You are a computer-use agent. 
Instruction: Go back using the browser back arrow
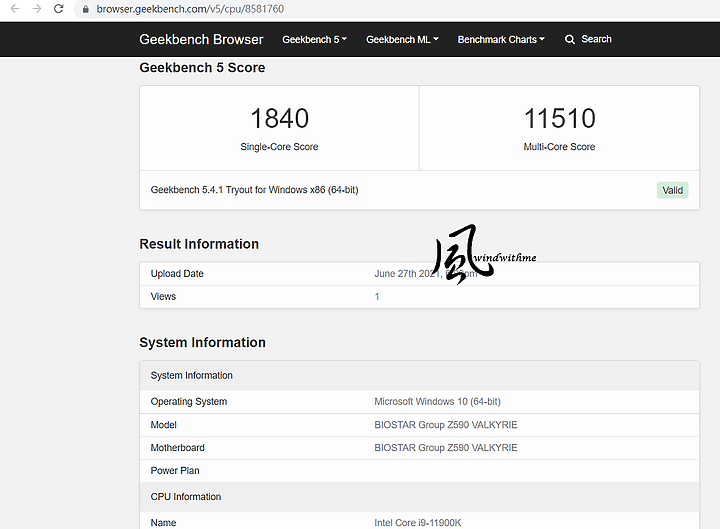point(15,9)
